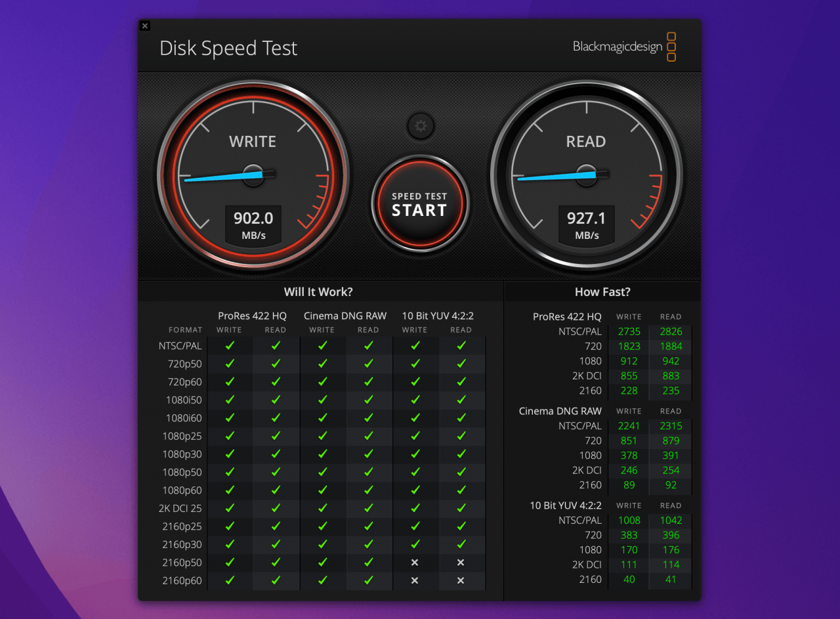Click the 855 write value
The image size is (840, 619).
click(x=629, y=375)
